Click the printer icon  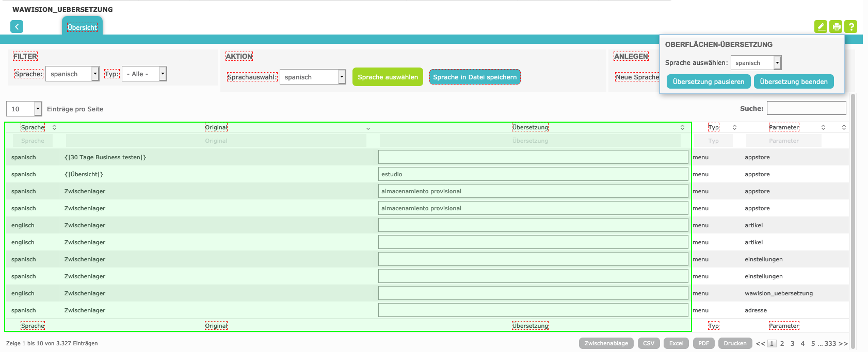836,27
